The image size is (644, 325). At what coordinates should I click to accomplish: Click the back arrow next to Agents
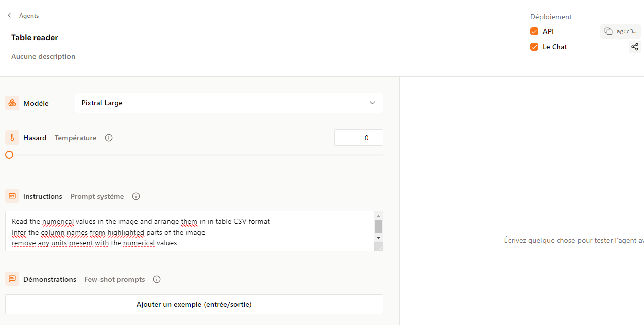(x=9, y=16)
